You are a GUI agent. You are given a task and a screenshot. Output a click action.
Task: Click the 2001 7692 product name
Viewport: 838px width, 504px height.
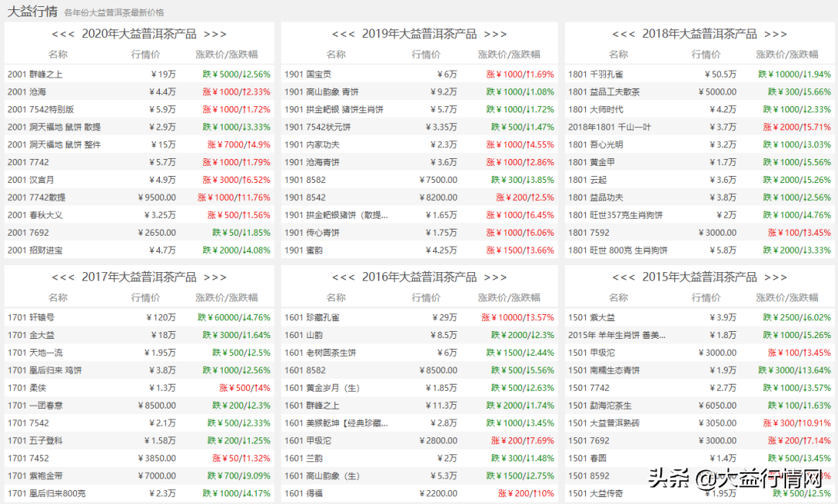(x=28, y=233)
